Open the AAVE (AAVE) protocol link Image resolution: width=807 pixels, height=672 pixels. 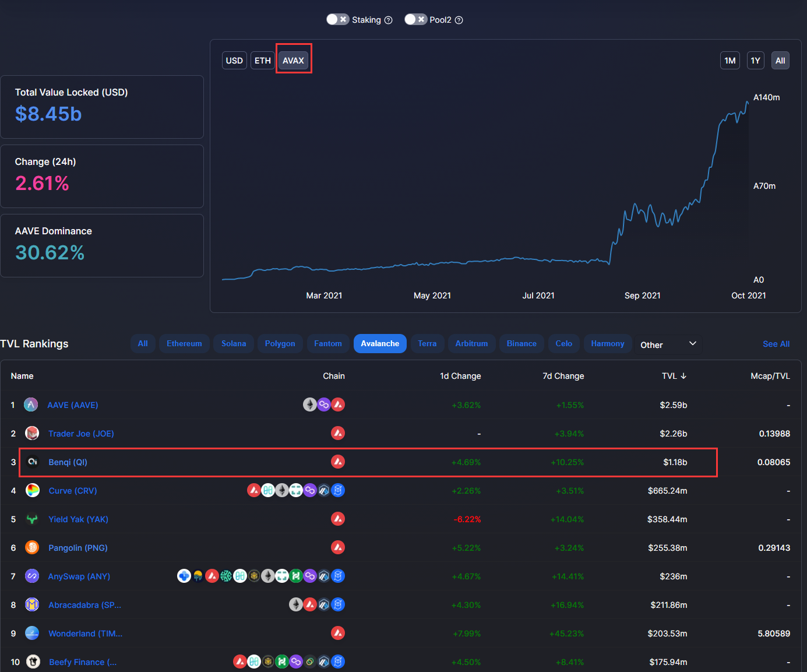(73, 405)
